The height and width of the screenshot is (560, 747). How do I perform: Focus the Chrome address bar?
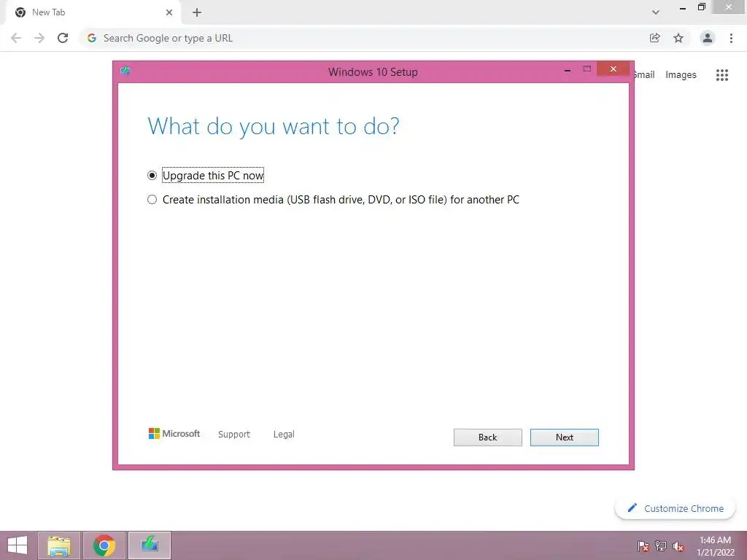tap(365, 38)
